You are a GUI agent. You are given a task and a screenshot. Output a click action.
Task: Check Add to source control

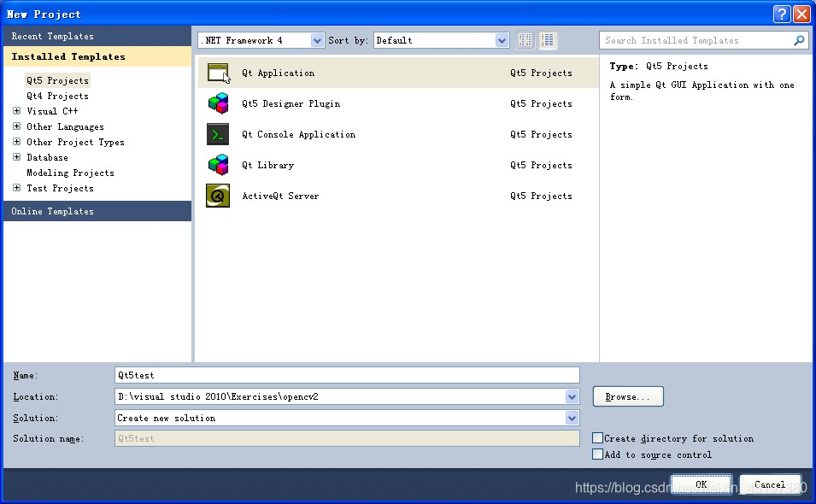click(597, 454)
